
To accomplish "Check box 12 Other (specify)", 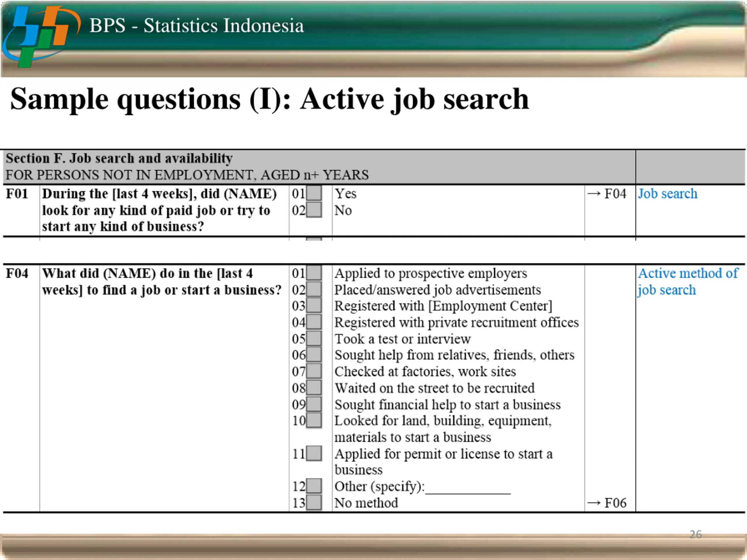I will [314, 487].
